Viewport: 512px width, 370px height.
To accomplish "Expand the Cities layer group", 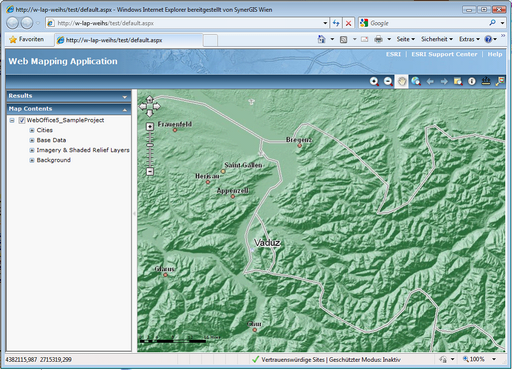I will click(x=32, y=130).
